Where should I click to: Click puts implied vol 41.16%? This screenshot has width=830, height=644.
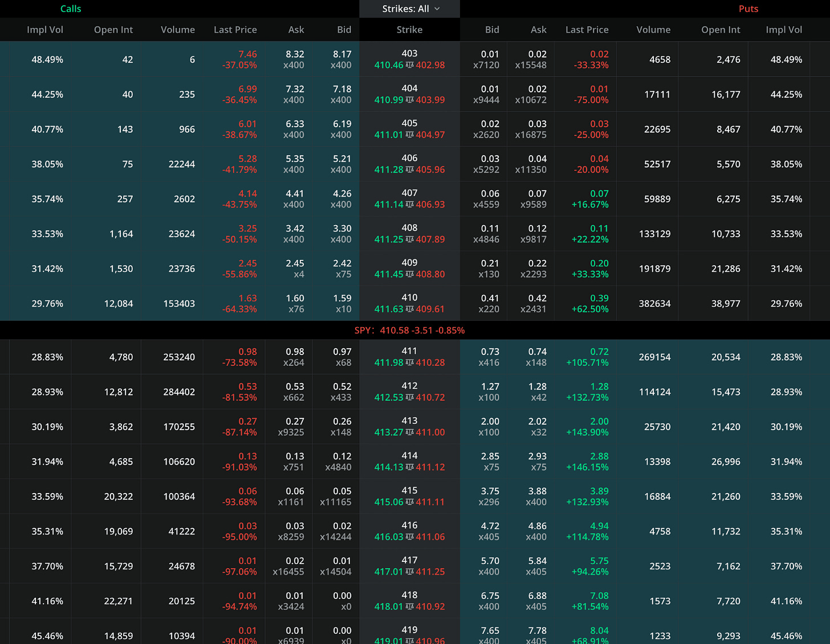(786, 601)
